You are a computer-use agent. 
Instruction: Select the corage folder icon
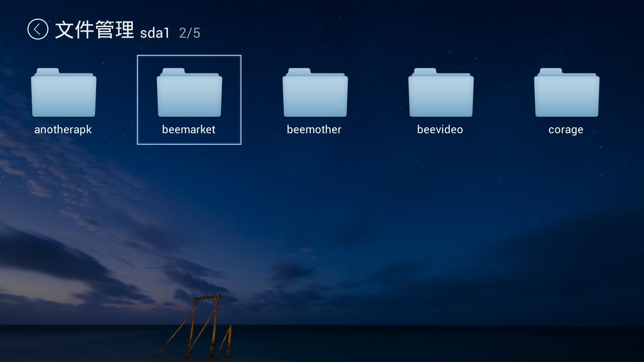pyautogui.click(x=567, y=93)
